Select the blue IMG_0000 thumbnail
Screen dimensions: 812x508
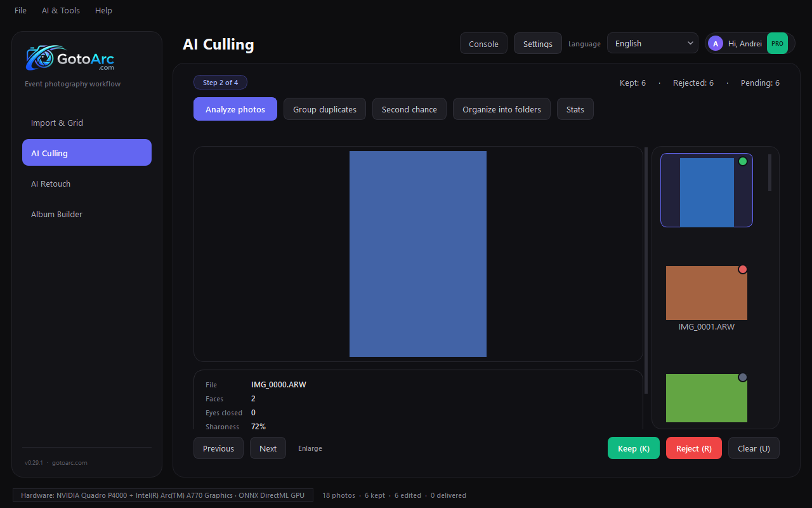(707, 190)
